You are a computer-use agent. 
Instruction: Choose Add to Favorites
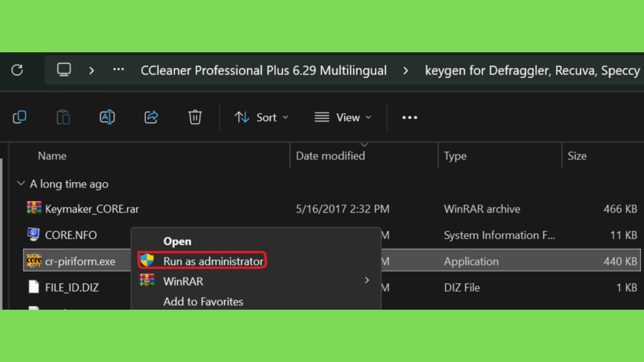point(203,302)
